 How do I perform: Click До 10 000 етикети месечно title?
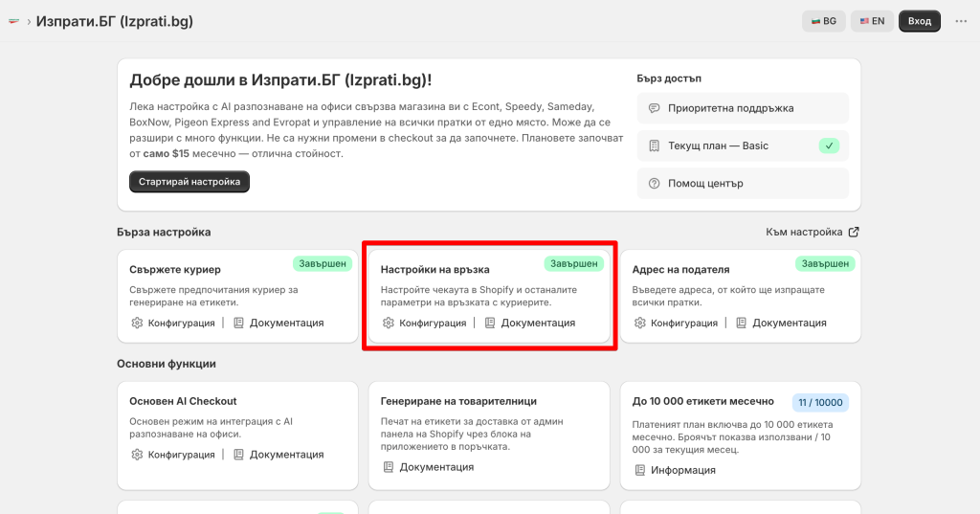click(703, 401)
